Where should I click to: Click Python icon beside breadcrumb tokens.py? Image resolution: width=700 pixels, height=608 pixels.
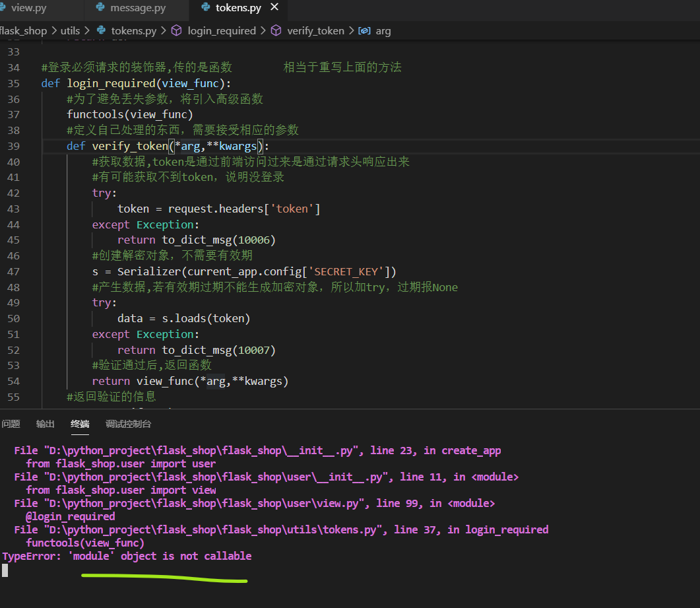pos(102,30)
